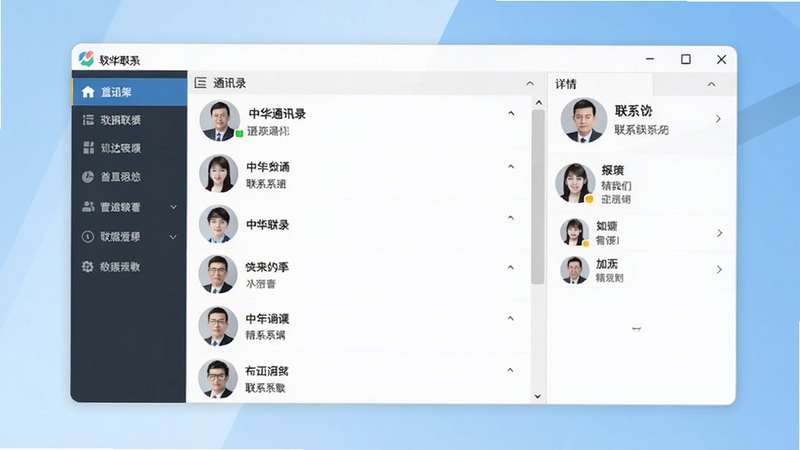Click the 加沅 avatar in details
The image size is (800, 450).
pyautogui.click(x=574, y=270)
